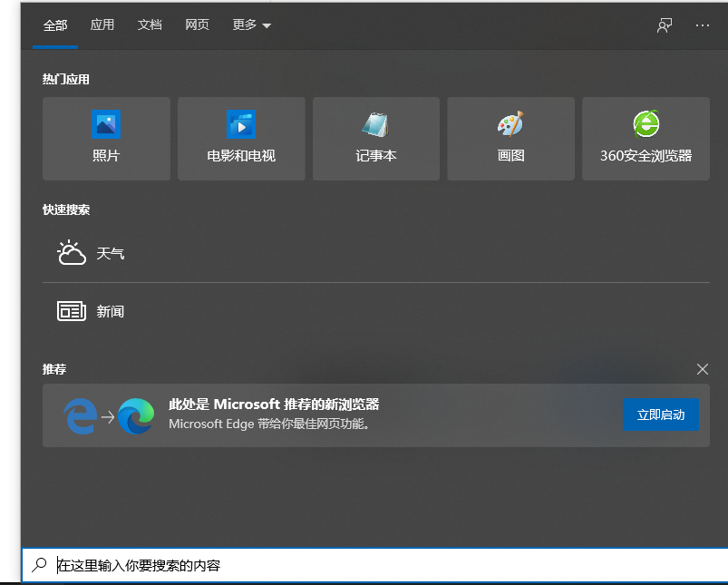The width and height of the screenshot is (728, 585).
Task: Open 记事本 (Notepad) icon
Action: pos(375,125)
